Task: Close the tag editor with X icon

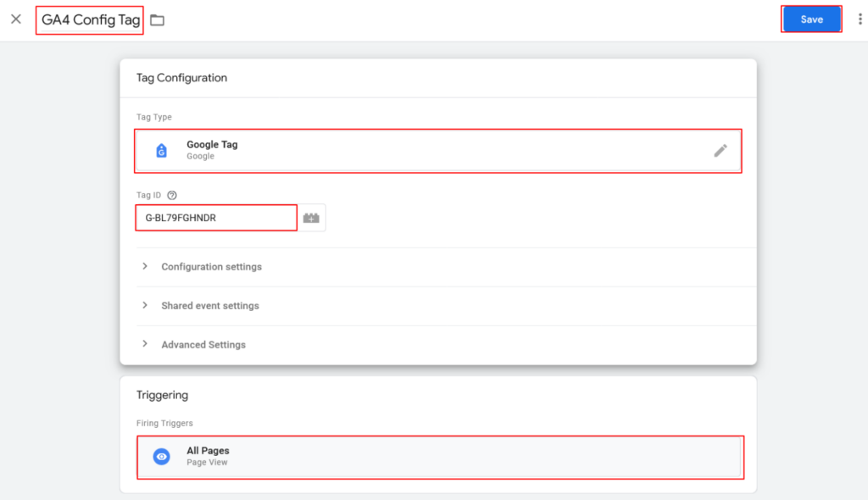Action: [x=16, y=19]
